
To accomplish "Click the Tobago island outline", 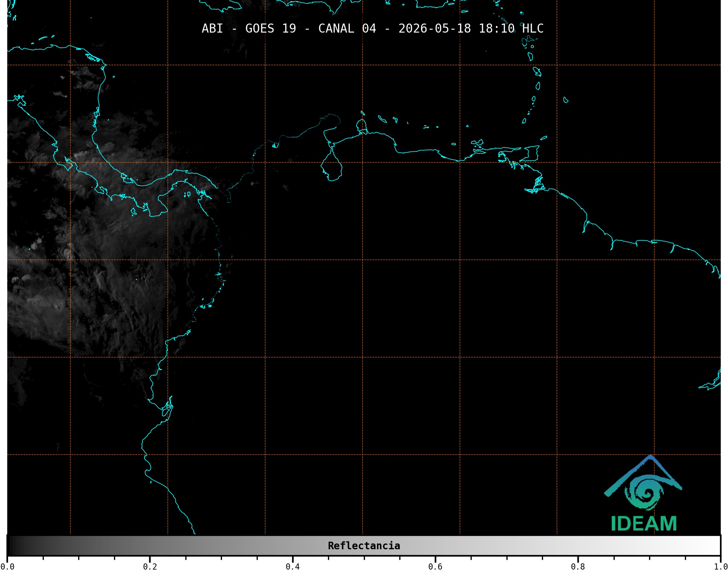I will coord(543,138).
